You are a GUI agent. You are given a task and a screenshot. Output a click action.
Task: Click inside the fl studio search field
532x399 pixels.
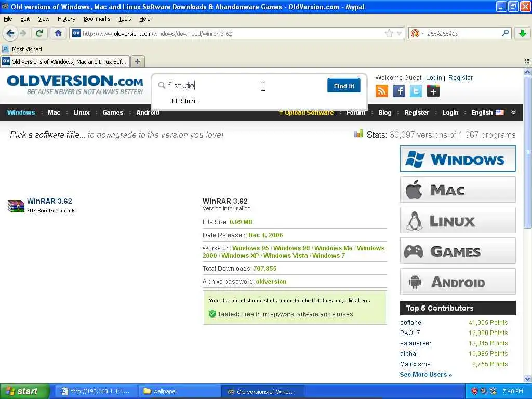click(241, 86)
